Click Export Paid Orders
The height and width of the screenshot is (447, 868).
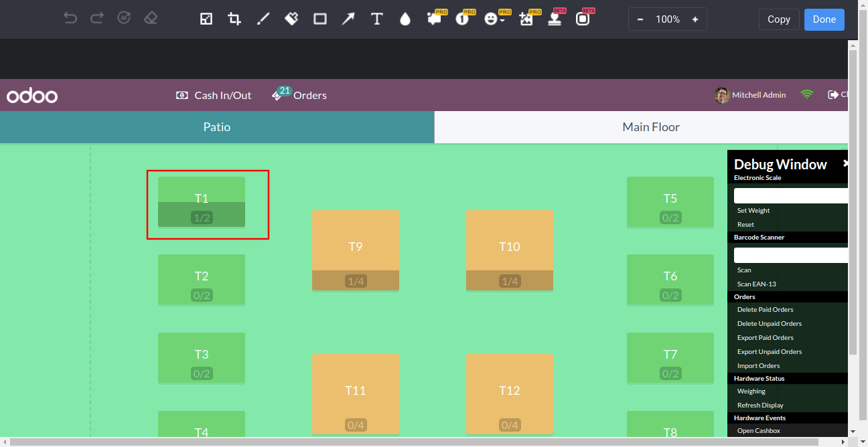766,338
